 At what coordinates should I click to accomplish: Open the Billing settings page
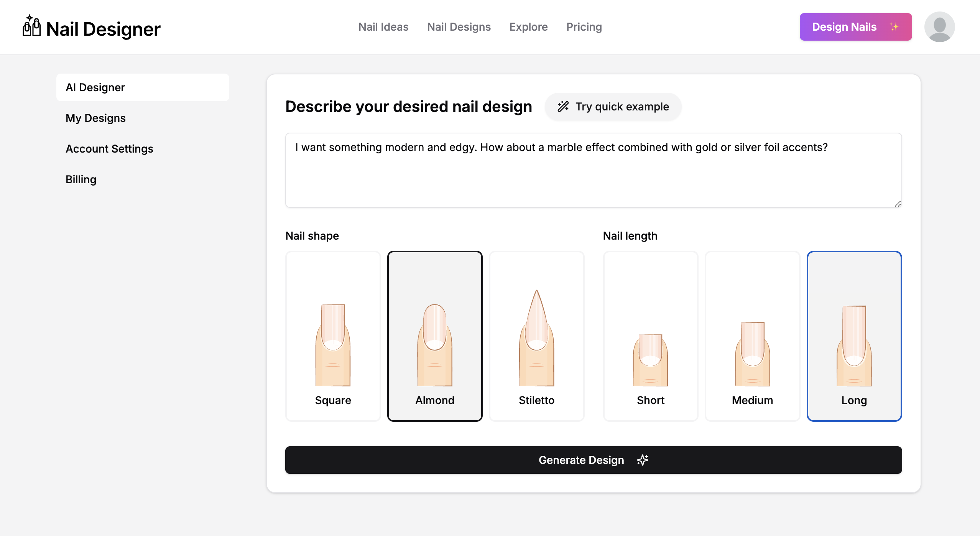tap(81, 179)
